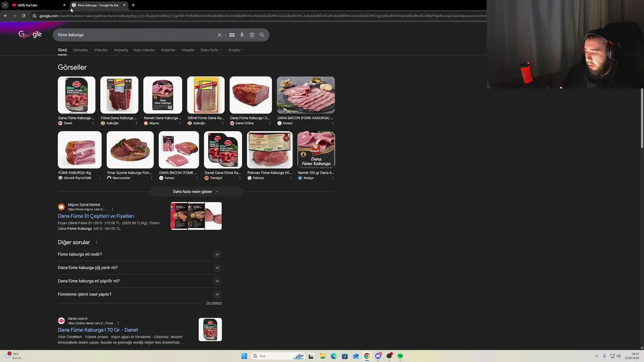Click the danet.com.tr result product thumbnail

(x=210, y=329)
